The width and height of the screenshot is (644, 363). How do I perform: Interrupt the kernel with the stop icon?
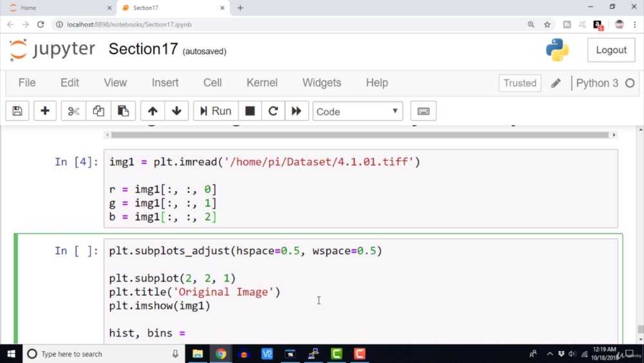tap(250, 111)
